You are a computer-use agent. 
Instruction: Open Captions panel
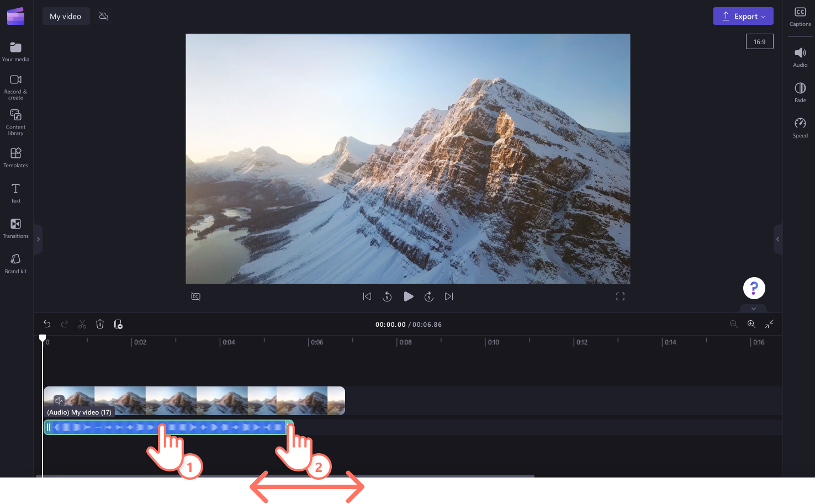click(800, 17)
